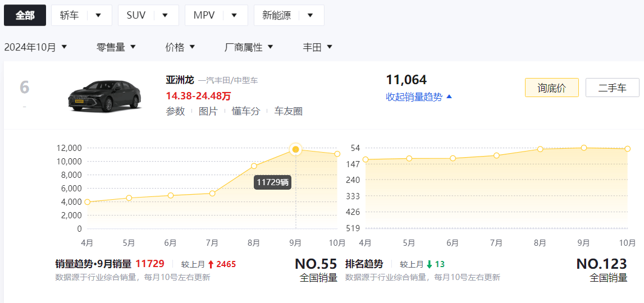Open the 轿车 dropdown arrow
This screenshot has height=303, width=644.
(98, 15)
